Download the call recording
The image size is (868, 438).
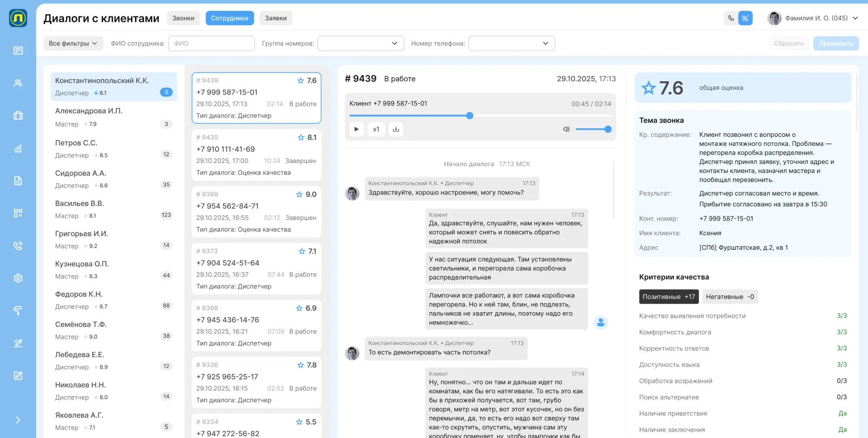point(396,129)
